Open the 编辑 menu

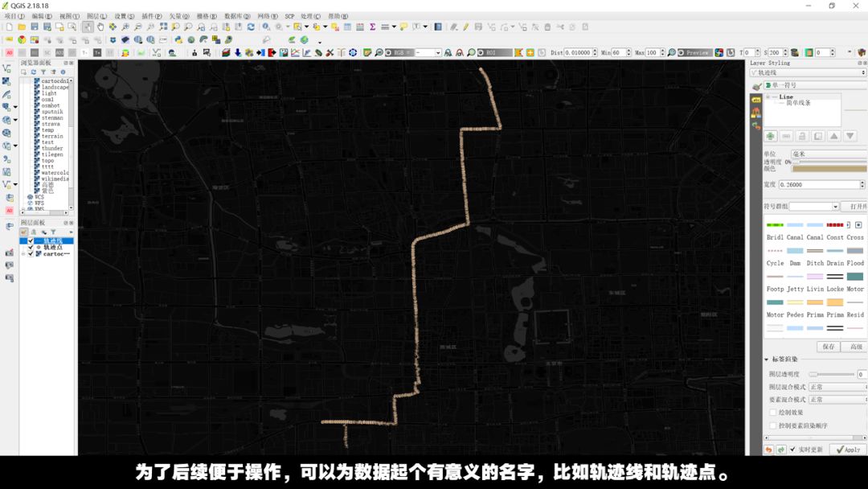42,16
